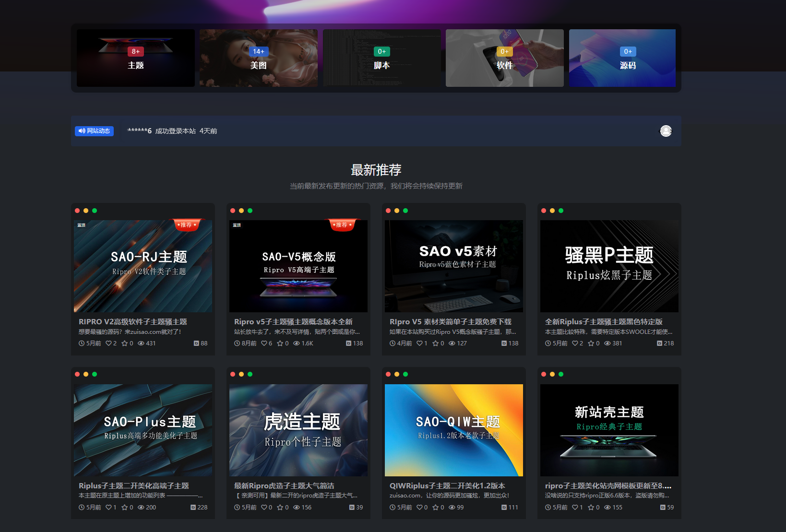Click the heart icon on 虎造主题 card
This screenshot has height=532, width=786.
click(264, 508)
